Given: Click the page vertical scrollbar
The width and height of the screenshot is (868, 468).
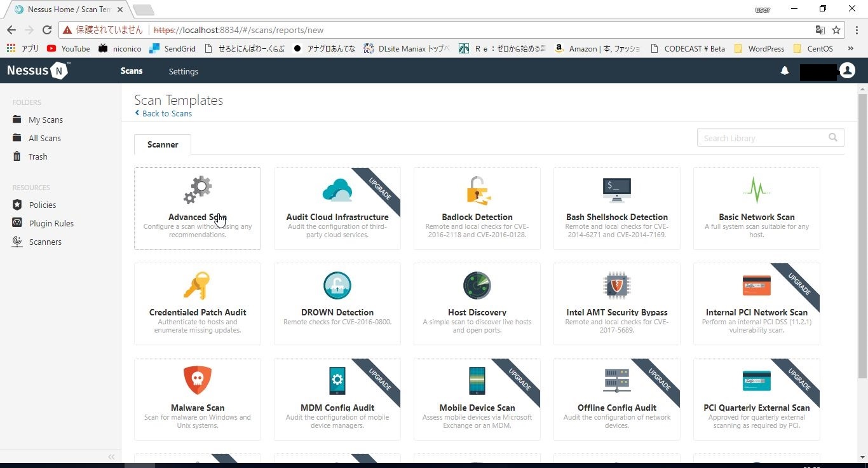Looking at the screenshot, I should (862, 235).
